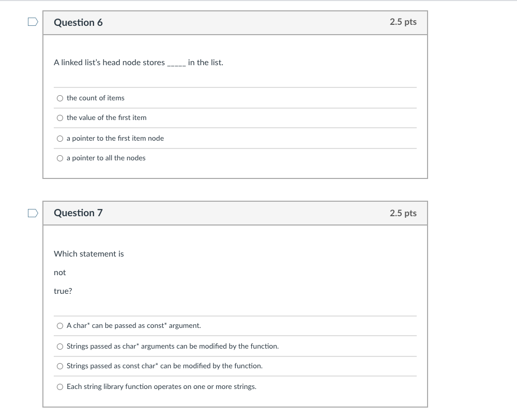The height and width of the screenshot is (420, 517).
Task: Choose 'Each string library function operates on strings'
Action: (60, 386)
